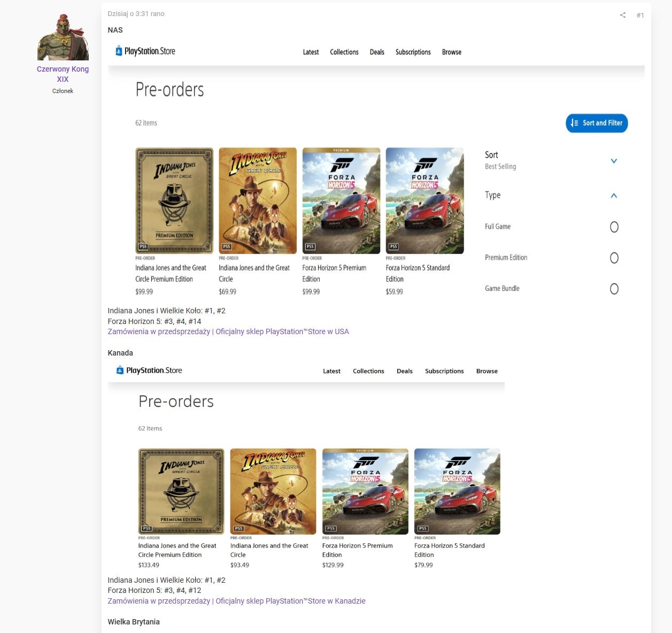Click the $99.99 Indiana Jones Premium price
The height and width of the screenshot is (633, 672).
[x=144, y=292]
